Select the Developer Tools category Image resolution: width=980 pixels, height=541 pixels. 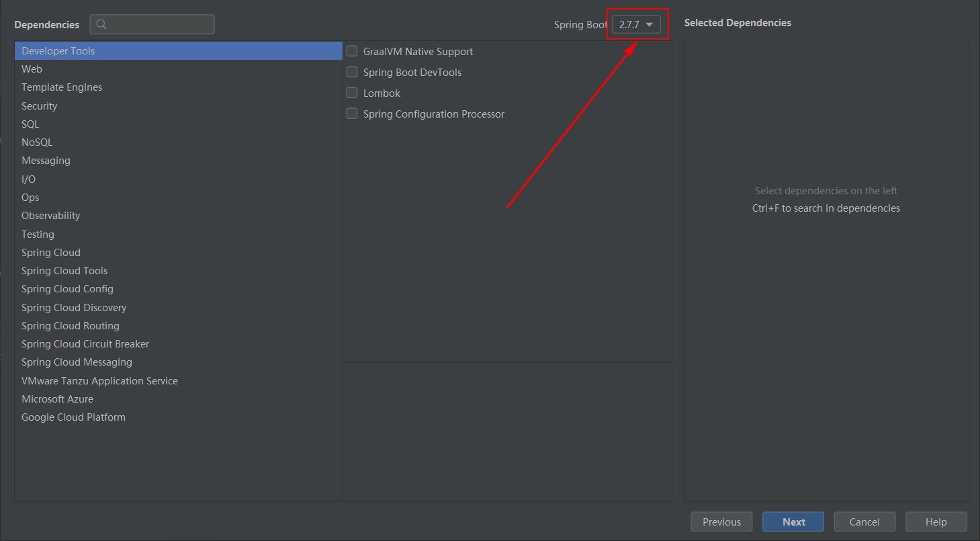click(179, 51)
